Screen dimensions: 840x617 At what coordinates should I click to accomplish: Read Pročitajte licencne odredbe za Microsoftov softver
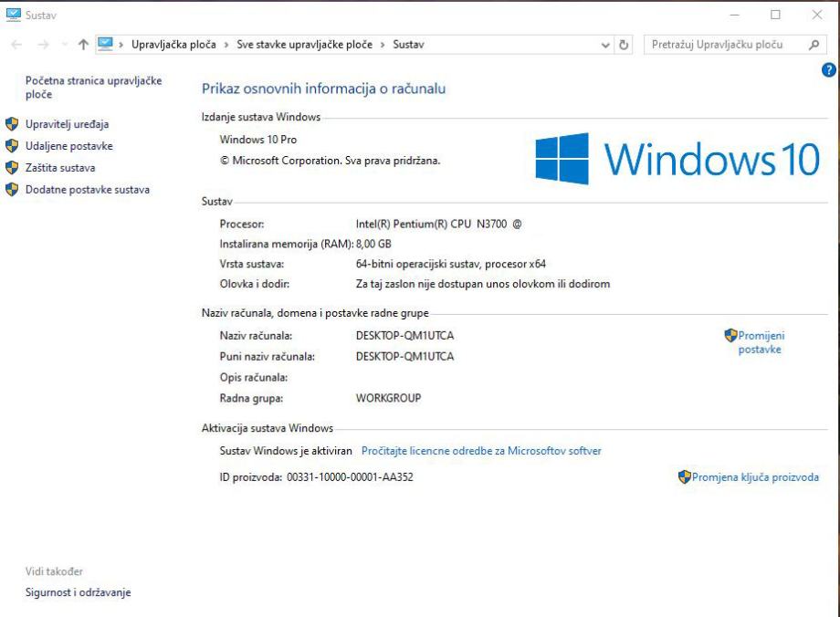point(481,451)
